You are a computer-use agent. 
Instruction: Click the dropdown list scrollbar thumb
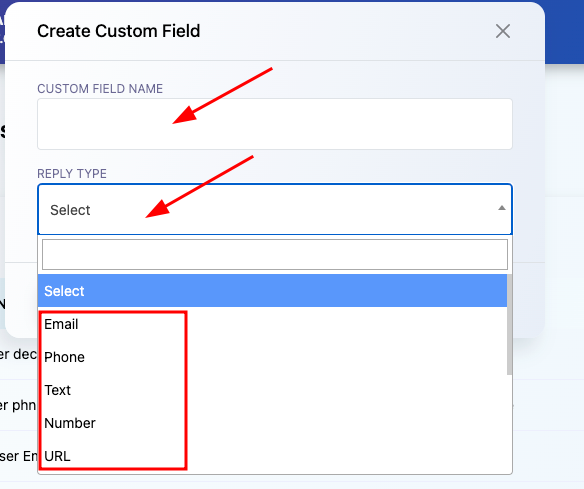pyautogui.click(x=510, y=325)
